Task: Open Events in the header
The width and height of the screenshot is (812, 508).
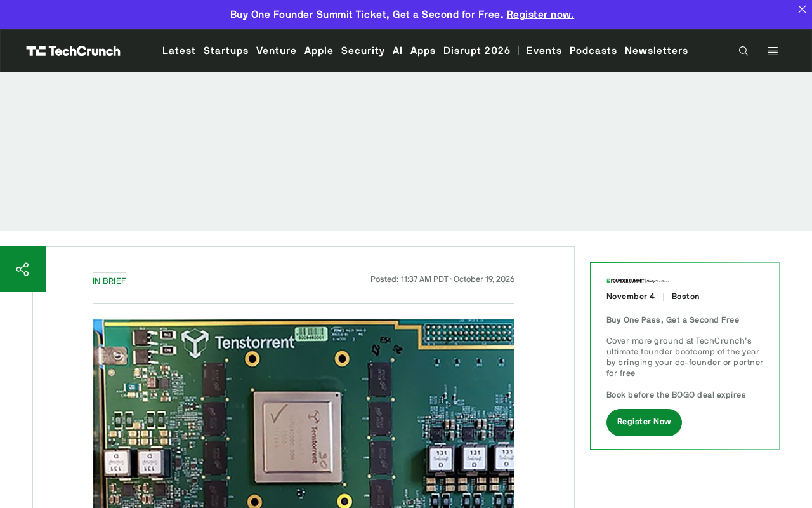Action: tap(544, 51)
